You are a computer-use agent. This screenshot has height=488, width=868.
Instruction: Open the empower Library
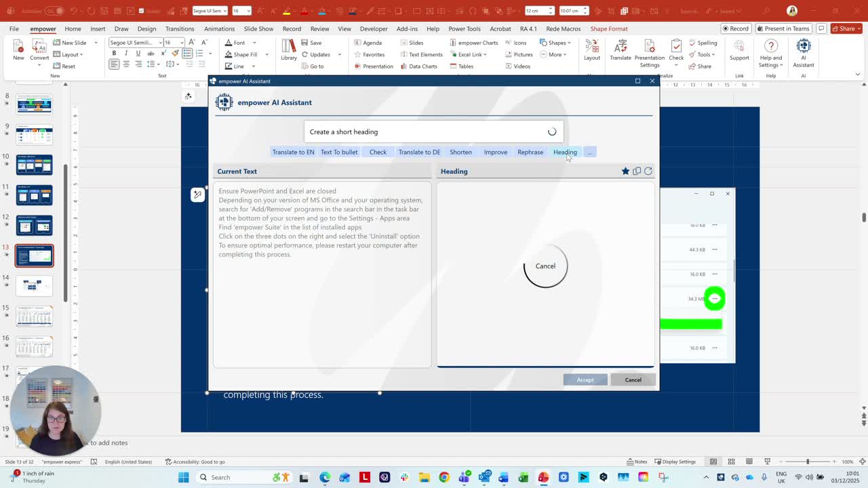pos(289,51)
